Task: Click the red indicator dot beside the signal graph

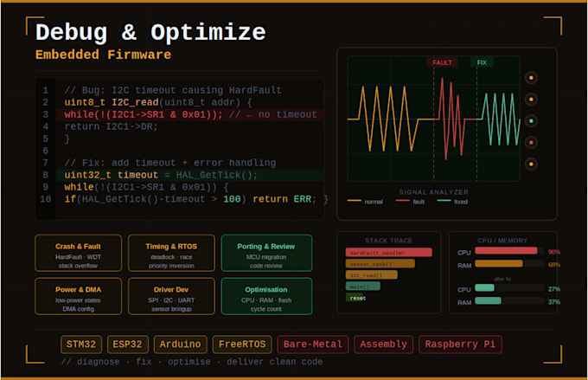Action: pyautogui.click(x=531, y=142)
